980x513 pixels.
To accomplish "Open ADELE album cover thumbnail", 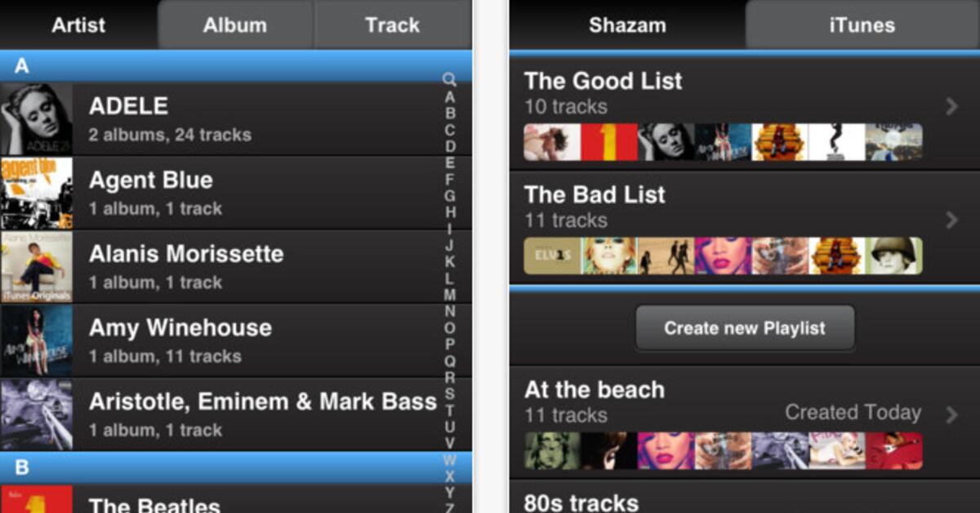I will click(x=36, y=119).
